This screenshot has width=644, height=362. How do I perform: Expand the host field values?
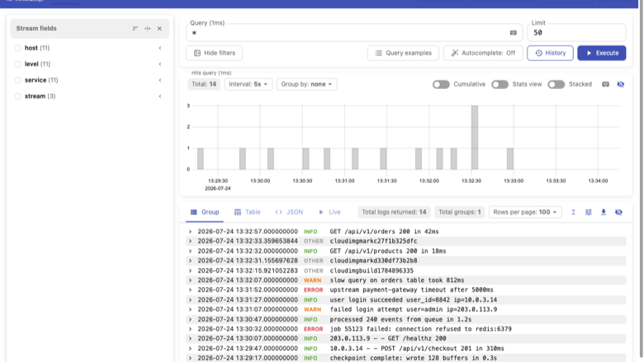(160, 48)
